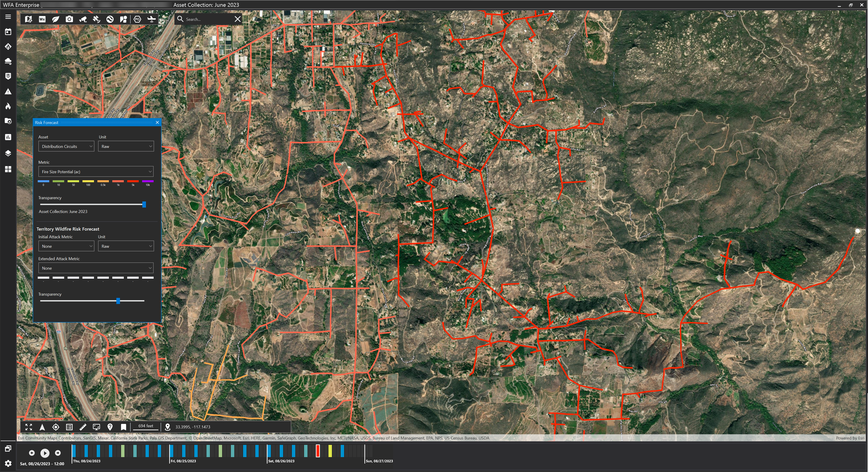Select the satellite icon in top toolbar
Image resolution: width=868 pixels, height=472 pixels.
[x=96, y=19]
